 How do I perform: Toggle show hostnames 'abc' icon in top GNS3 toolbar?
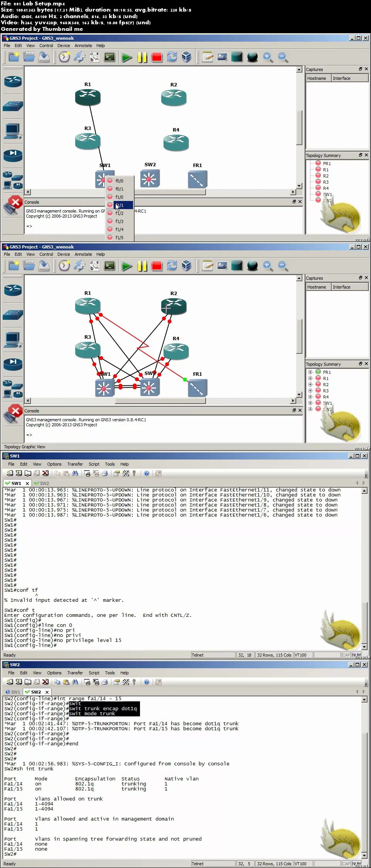[x=94, y=57]
